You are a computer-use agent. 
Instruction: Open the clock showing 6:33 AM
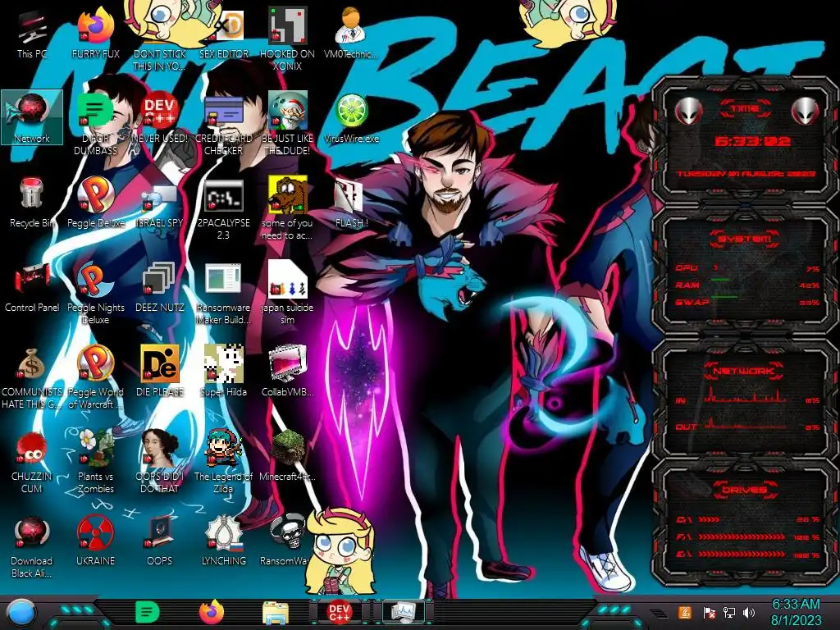[x=796, y=612]
